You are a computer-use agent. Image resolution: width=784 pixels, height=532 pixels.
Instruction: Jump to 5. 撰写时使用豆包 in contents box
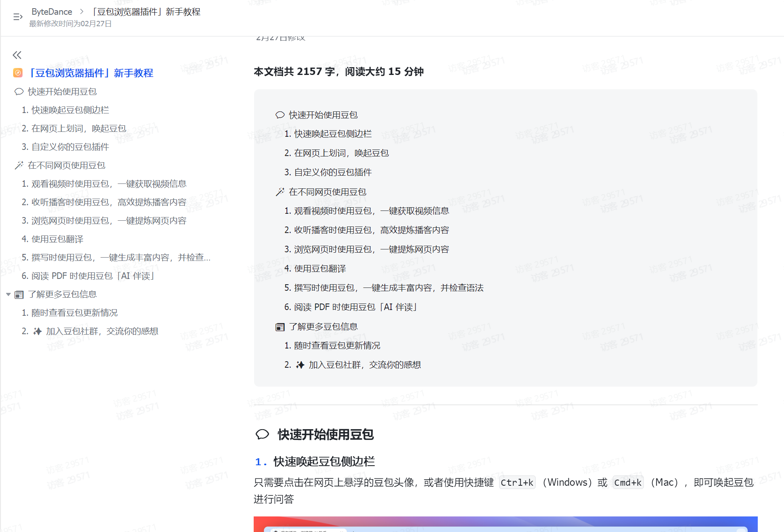[x=384, y=288]
